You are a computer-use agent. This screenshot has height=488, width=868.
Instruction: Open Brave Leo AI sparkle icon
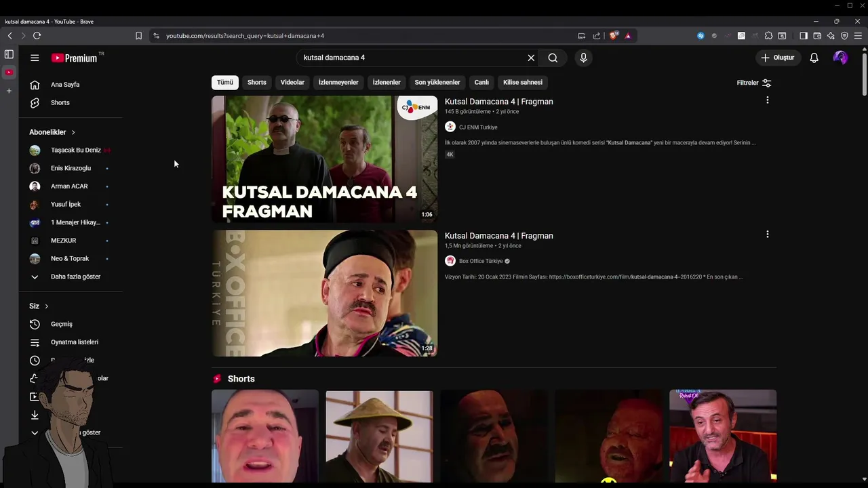tap(831, 36)
